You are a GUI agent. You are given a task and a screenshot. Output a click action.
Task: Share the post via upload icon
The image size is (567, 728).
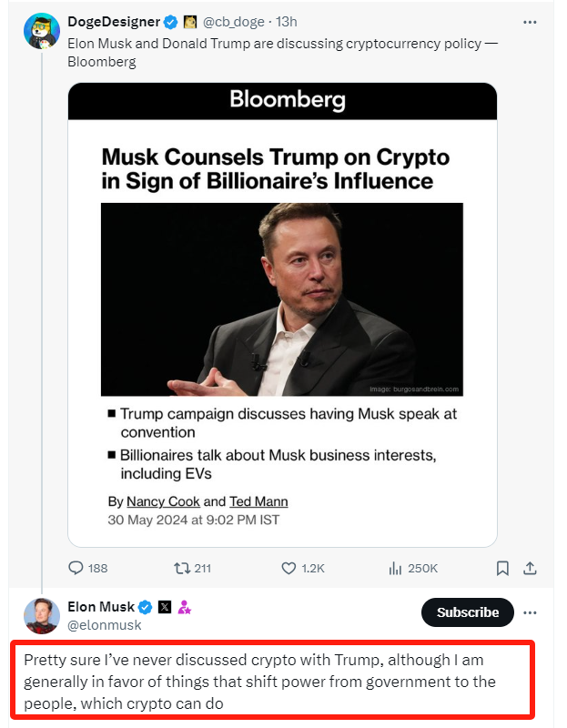point(531,568)
